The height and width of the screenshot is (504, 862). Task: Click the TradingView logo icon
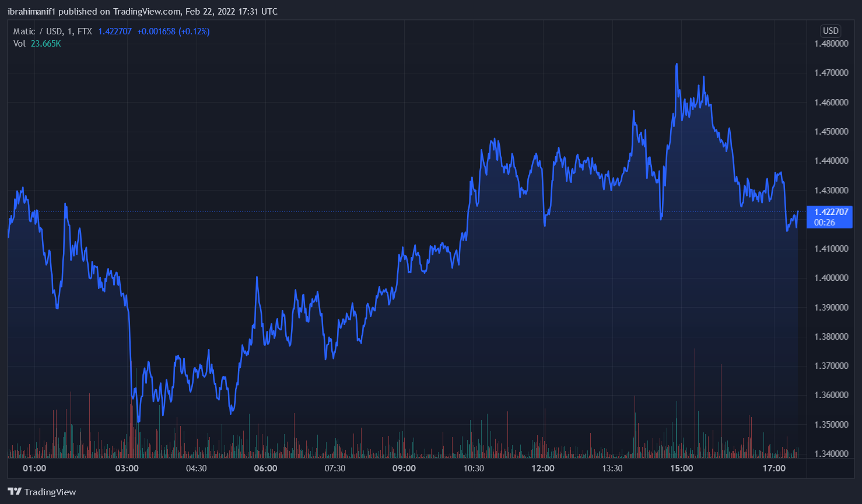click(15, 492)
